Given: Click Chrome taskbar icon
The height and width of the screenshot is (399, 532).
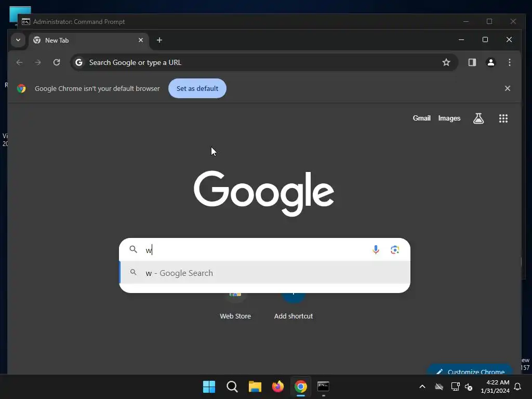Looking at the screenshot, I should (301, 387).
